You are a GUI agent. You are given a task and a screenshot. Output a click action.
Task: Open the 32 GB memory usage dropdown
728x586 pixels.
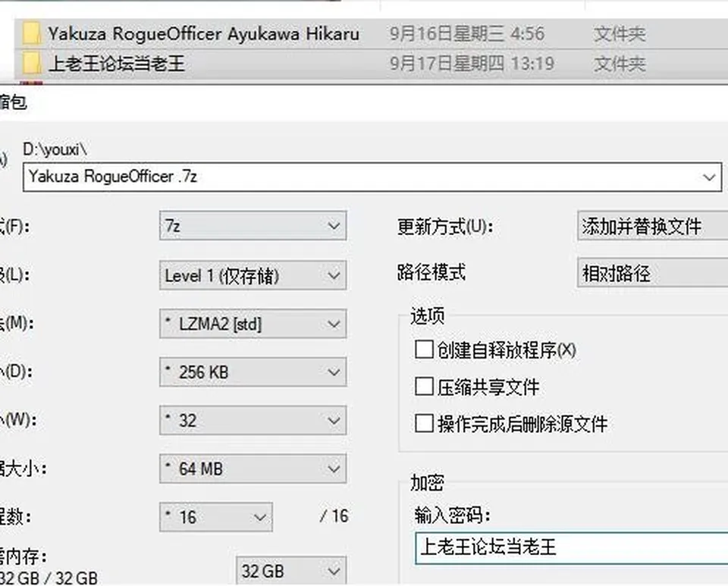(291, 571)
